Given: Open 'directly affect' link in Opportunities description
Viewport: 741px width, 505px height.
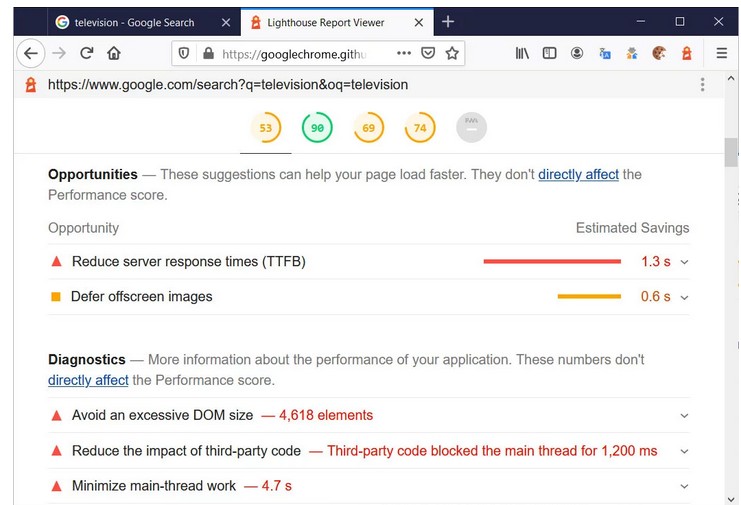Looking at the screenshot, I should pos(578,174).
